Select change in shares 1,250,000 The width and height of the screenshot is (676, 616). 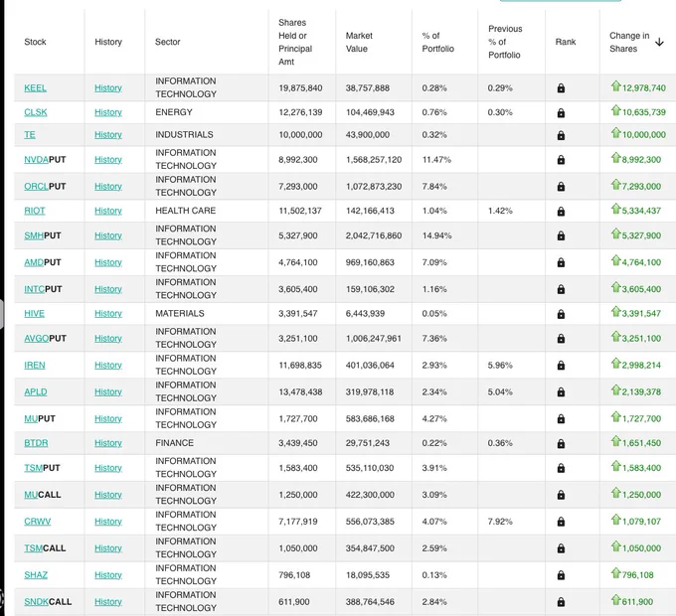click(x=641, y=495)
